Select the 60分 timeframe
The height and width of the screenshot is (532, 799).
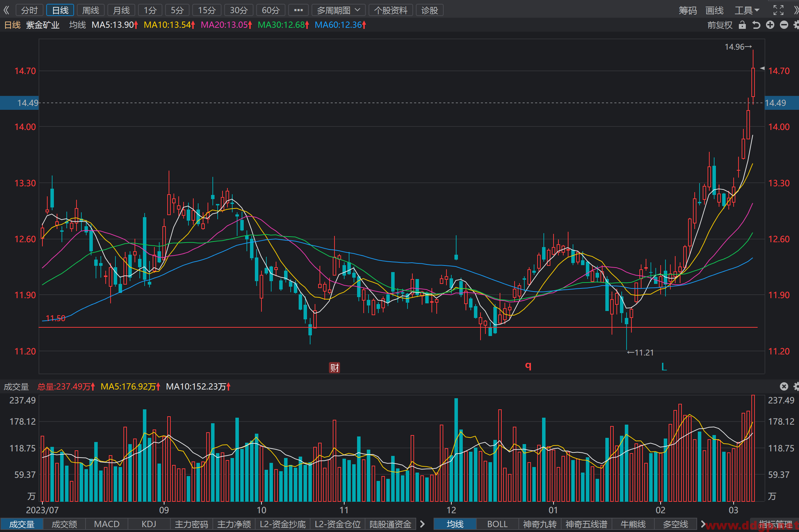pos(271,10)
